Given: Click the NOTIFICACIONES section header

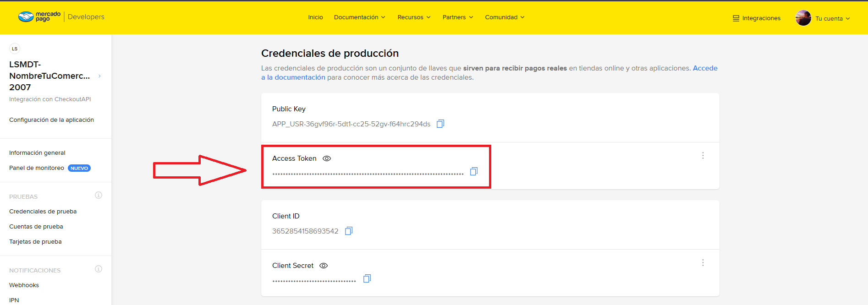Looking at the screenshot, I should pyautogui.click(x=35, y=271).
